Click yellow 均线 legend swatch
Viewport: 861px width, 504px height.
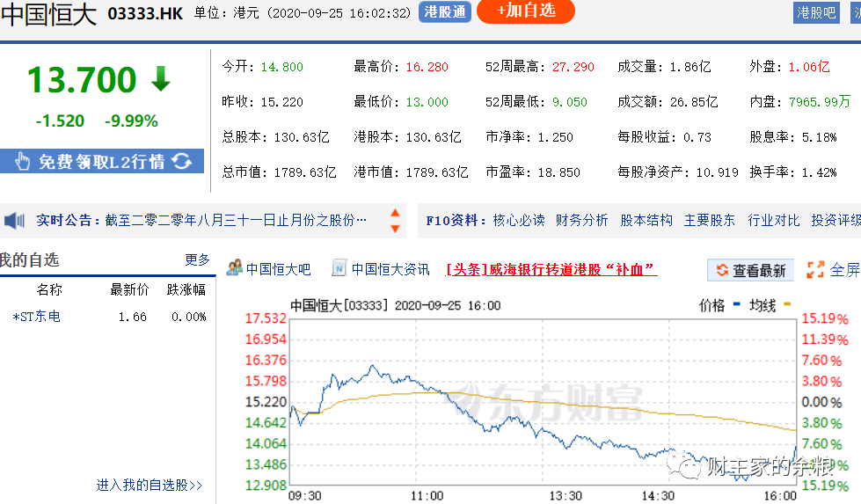[x=787, y=303]
